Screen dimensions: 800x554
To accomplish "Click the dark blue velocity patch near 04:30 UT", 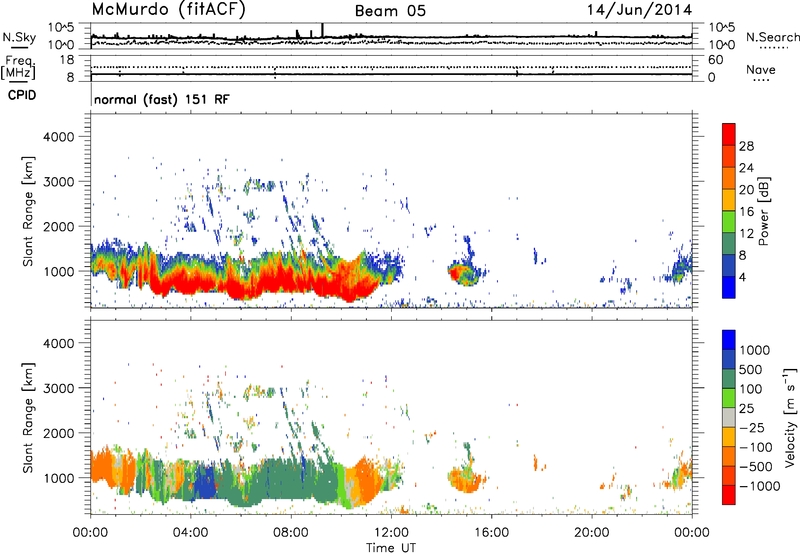I will (x=206, y=482).
